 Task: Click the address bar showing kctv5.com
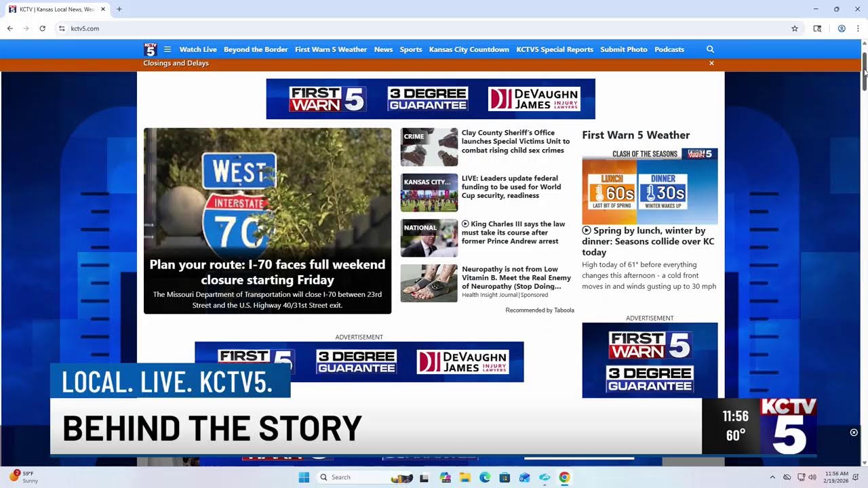coord(427,28)
